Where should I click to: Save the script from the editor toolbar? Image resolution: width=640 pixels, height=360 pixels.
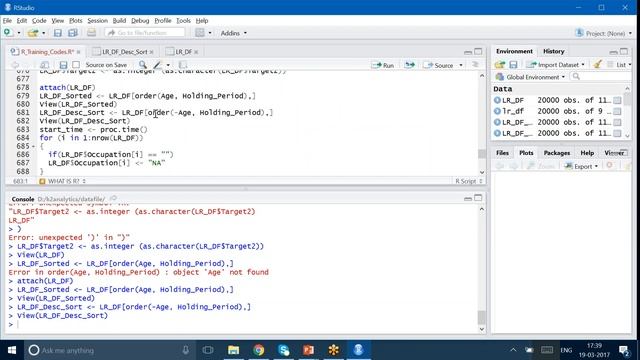click(63, 65)
